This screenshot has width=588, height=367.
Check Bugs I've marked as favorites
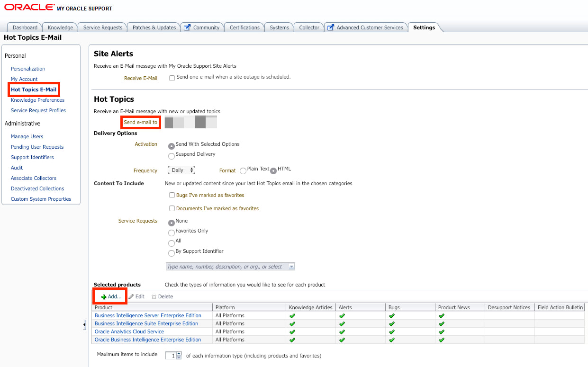click(172, 195)
